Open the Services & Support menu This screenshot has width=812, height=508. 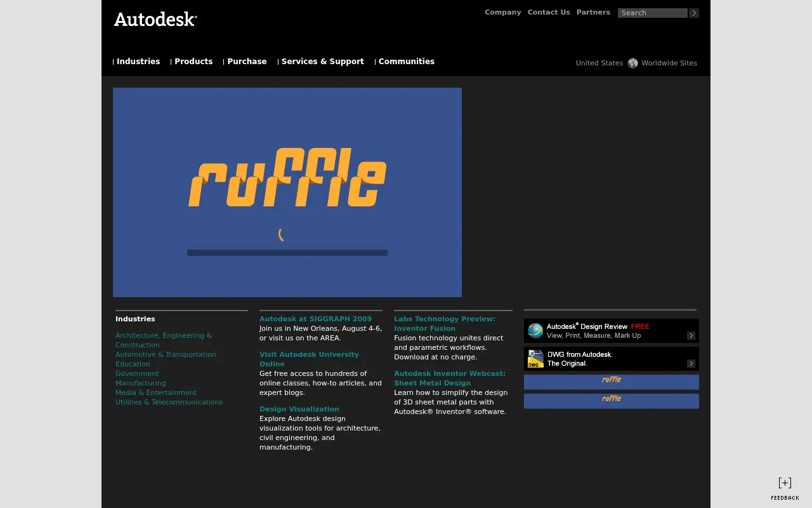pos(322,62)
